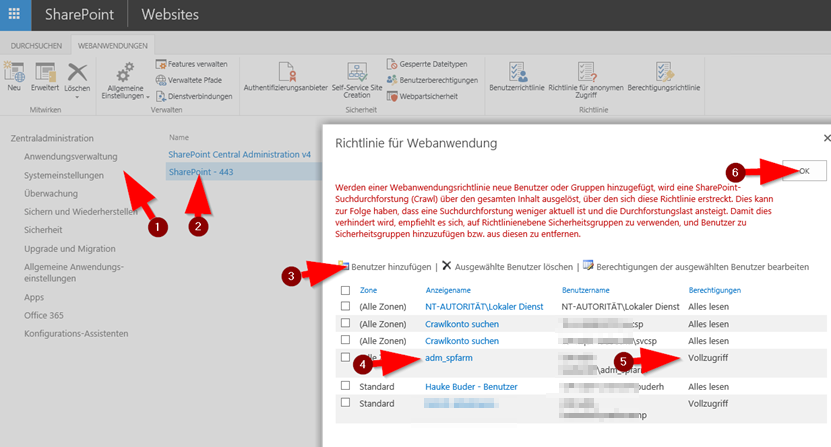831x447 pixels.
Task: Click the Erweitert ribbon icon
Action: click(45, 73)
